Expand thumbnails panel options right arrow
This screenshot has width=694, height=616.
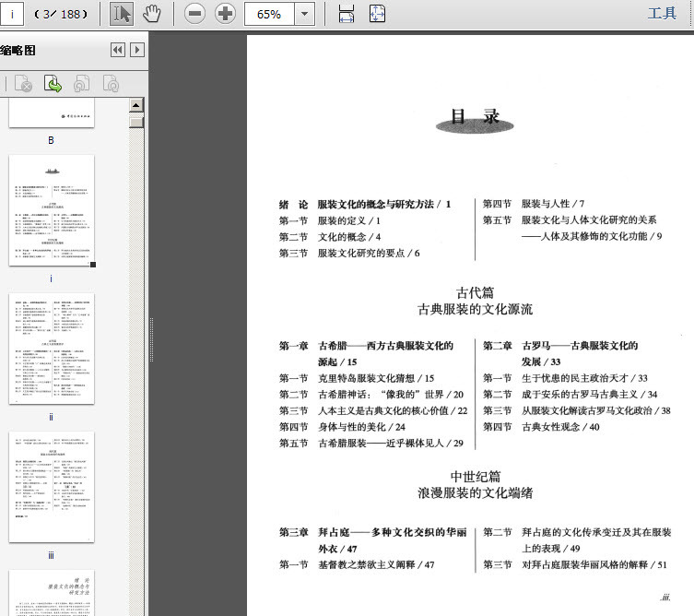pos(137,50)
